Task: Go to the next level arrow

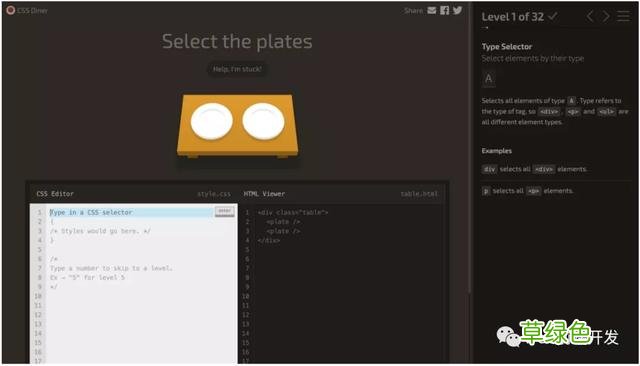Action: click(x=606, y=16)
